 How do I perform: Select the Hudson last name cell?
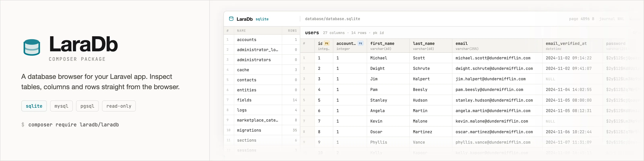[x=431, y=100]
